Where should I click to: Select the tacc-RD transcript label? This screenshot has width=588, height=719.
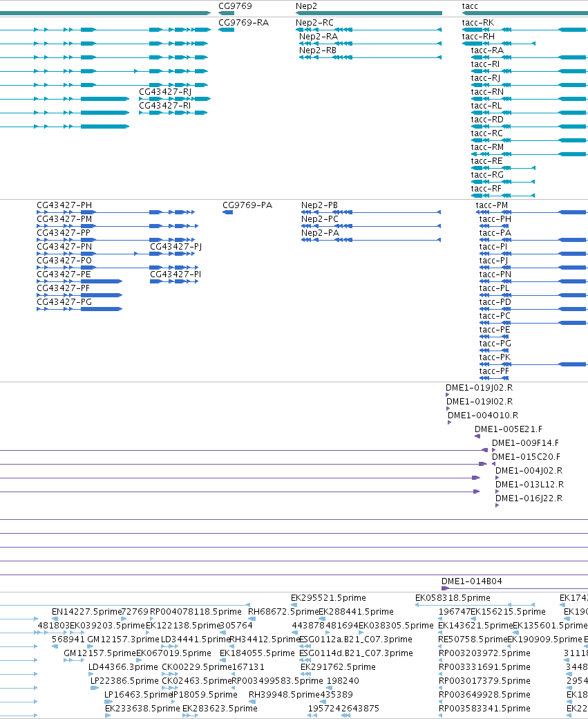pos(487,119)
